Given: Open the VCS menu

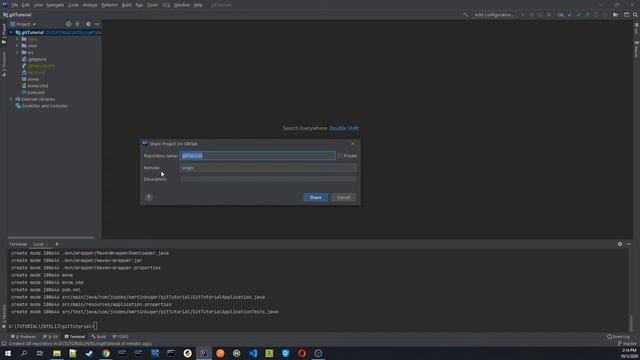Looking at the screenshot, I should [166, 5].
